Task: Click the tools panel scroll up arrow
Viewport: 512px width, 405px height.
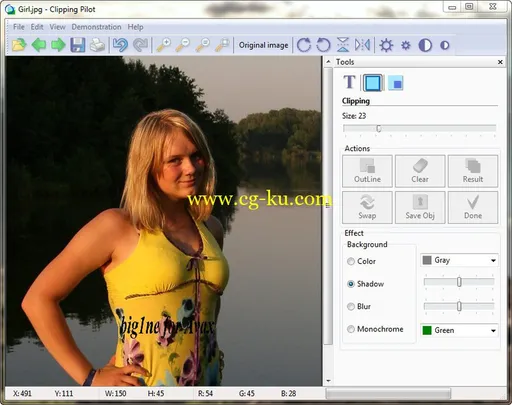Action: [328, 62]
